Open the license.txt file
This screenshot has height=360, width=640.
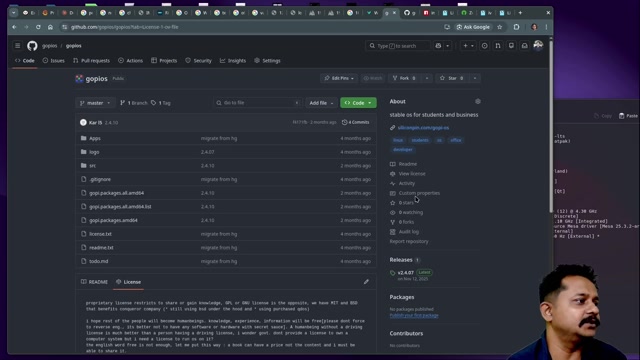tap(100, 234)
